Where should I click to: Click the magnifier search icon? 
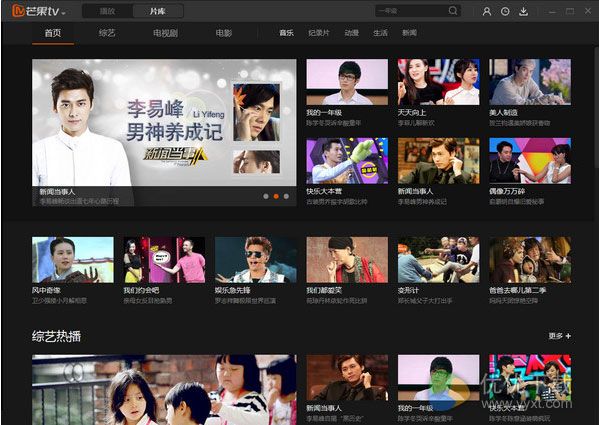pyautogui.click(x=453, y=11)
